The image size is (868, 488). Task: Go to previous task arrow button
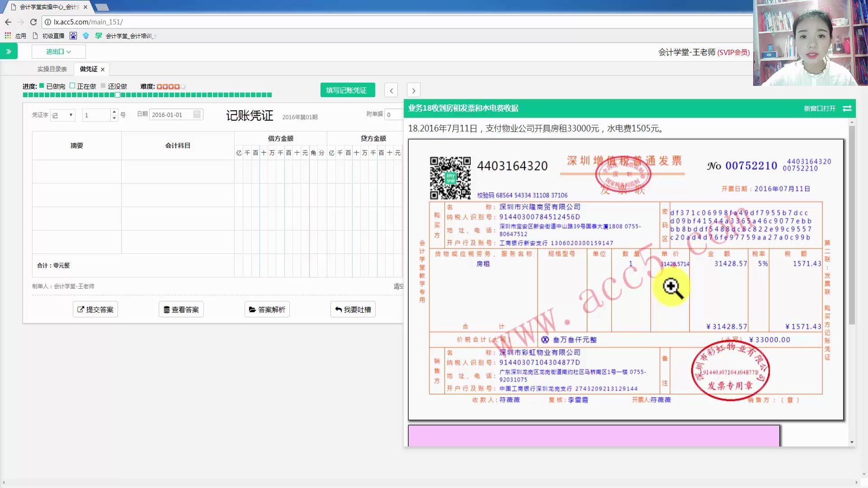(x=392, y=90)
